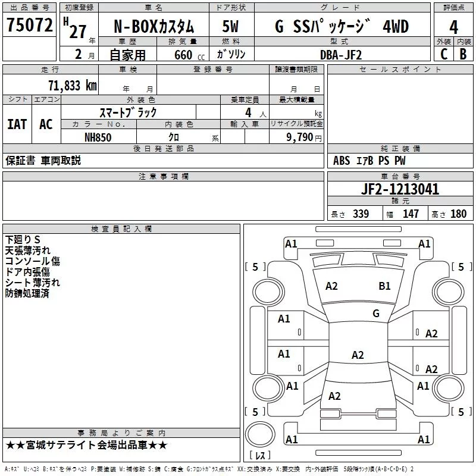Click the 事務局よりご案内 header

pyautogui.click(x=121, y=433)
